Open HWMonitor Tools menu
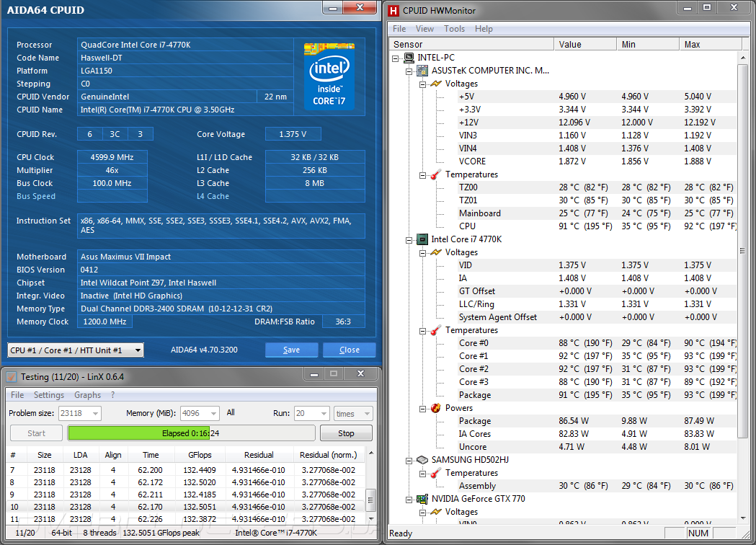The image size is (756, 545). point(454,28)
